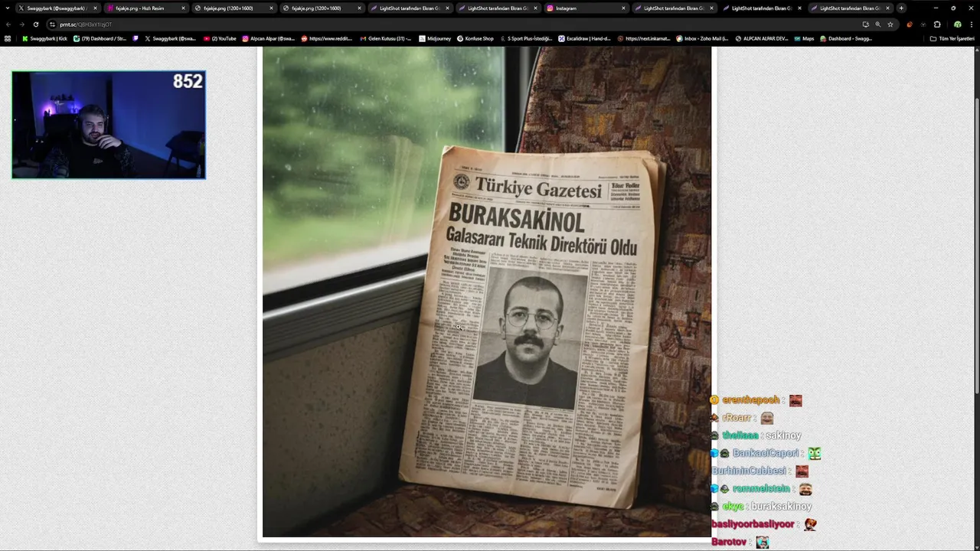Open a new browser tab
Image resolution: width=980 pixels, height=551 pixels.
coord(901,8)
